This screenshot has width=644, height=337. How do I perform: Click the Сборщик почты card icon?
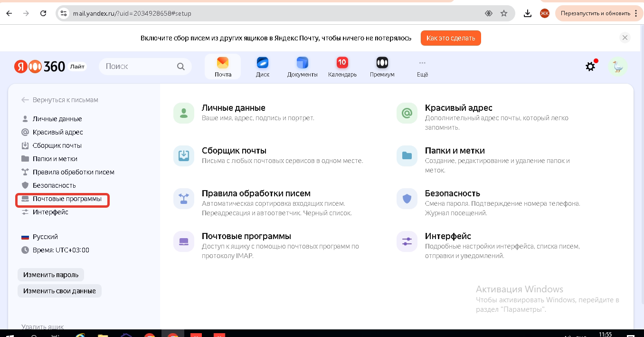tap(184, 156)
